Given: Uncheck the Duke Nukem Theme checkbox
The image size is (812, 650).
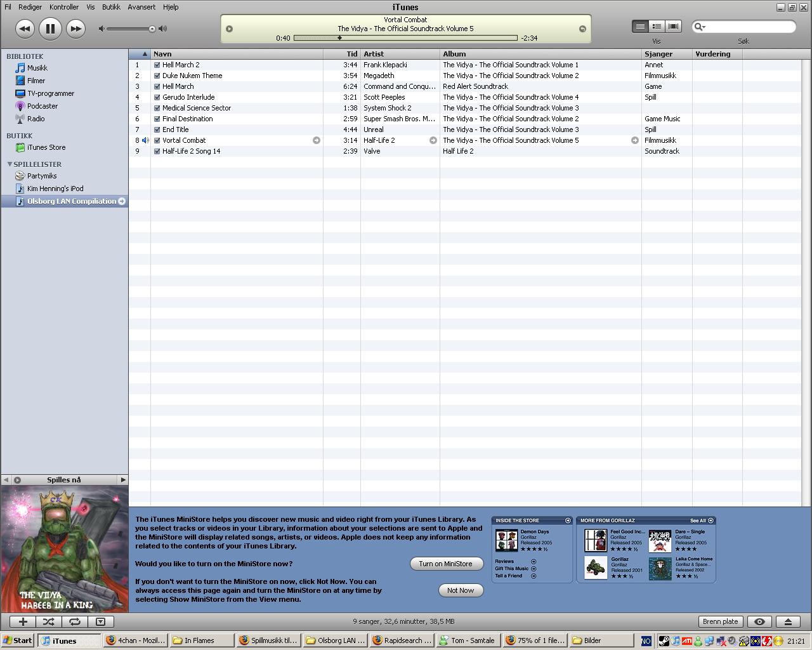Looking at the screenshot, I should [x=157, y=76].
